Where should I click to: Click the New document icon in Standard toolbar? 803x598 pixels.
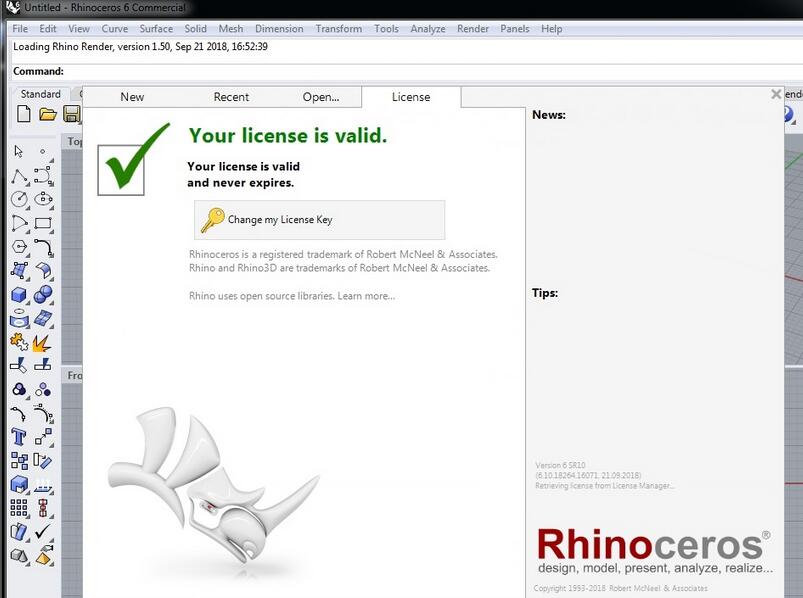pyautogui.click(x=24, y=114)
